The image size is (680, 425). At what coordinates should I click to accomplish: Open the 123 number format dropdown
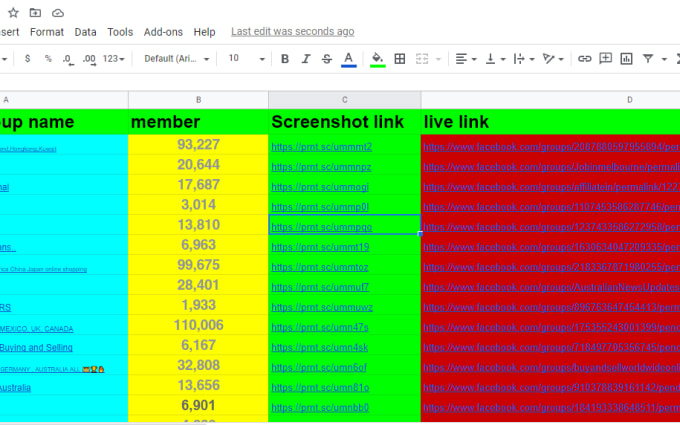click(114, 59)
